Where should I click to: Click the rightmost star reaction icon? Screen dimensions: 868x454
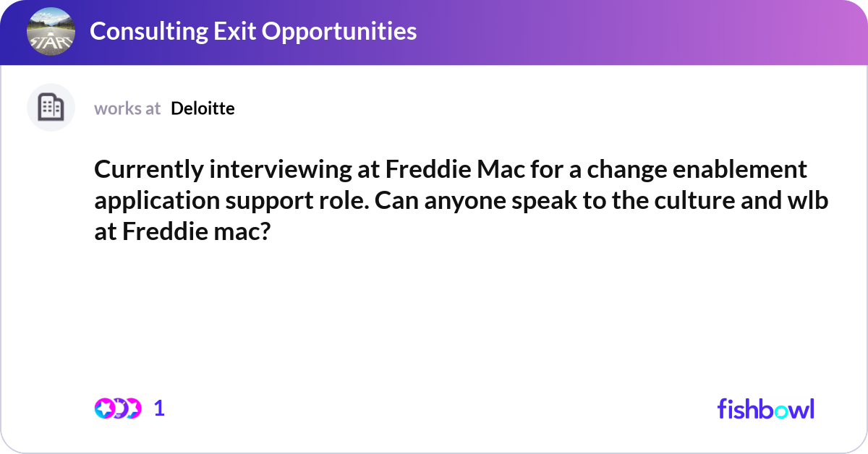point(132,408)
